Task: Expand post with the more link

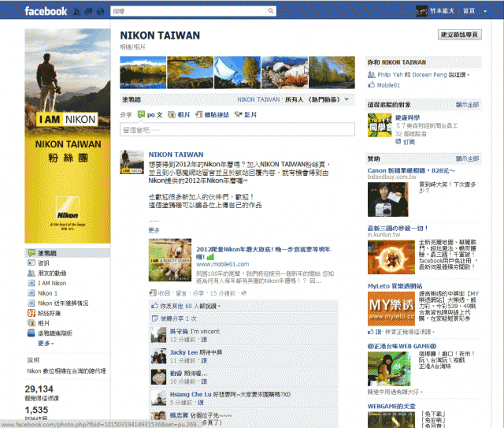Action: coord(154,230)
